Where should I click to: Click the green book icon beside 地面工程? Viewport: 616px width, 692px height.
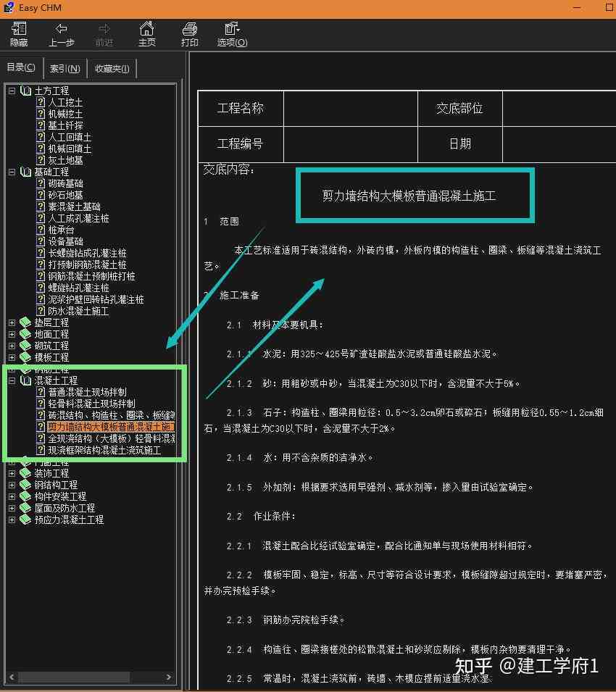25,334
